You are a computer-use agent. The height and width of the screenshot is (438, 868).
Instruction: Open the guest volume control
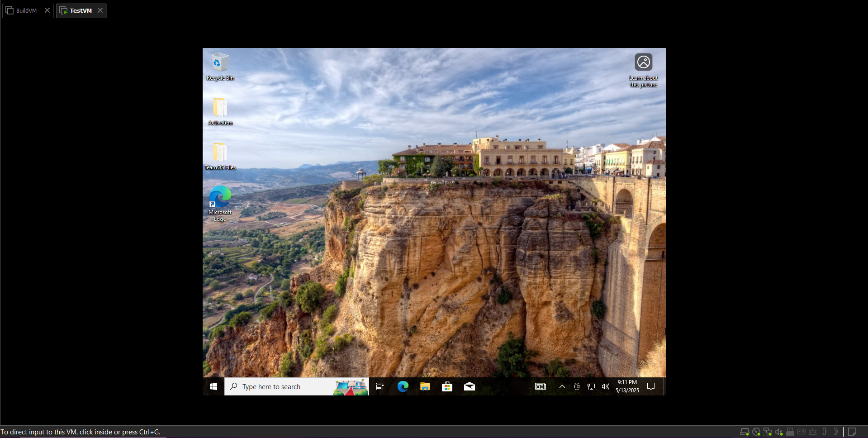606,386
